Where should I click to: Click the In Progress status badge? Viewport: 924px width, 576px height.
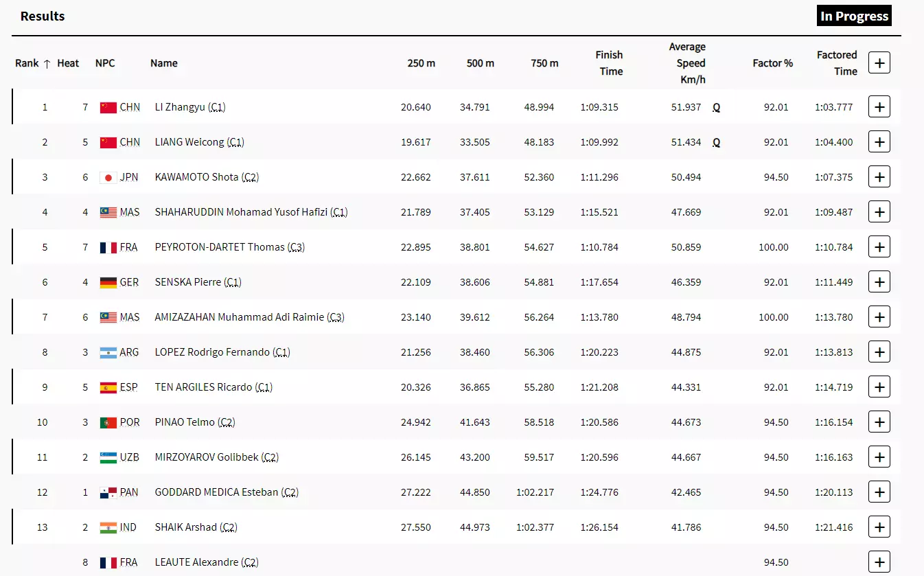854,16
